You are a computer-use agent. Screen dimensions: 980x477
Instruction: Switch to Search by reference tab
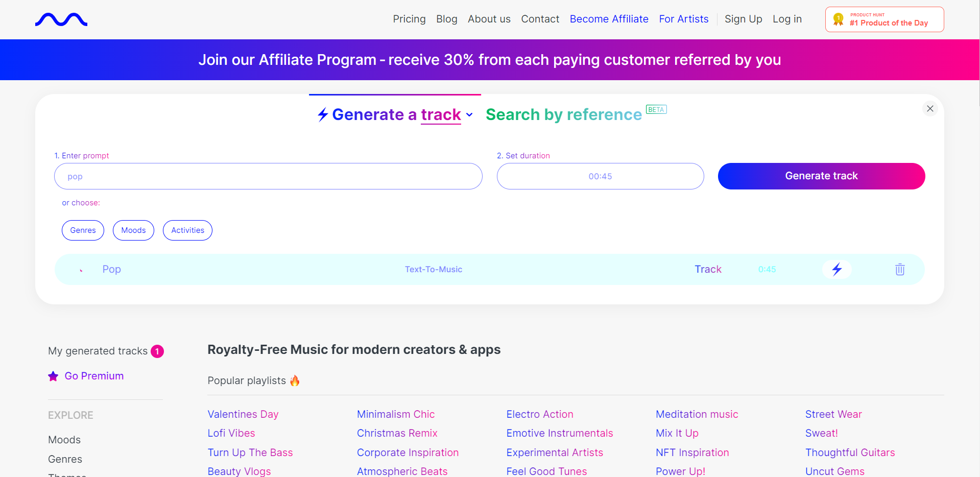coord(563,114)
